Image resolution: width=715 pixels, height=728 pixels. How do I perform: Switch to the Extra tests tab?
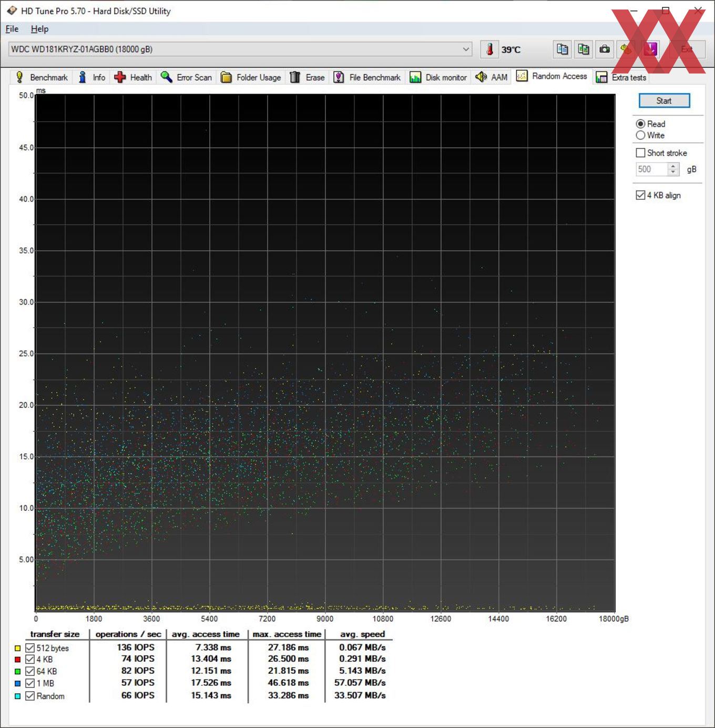tap(621, 77)
